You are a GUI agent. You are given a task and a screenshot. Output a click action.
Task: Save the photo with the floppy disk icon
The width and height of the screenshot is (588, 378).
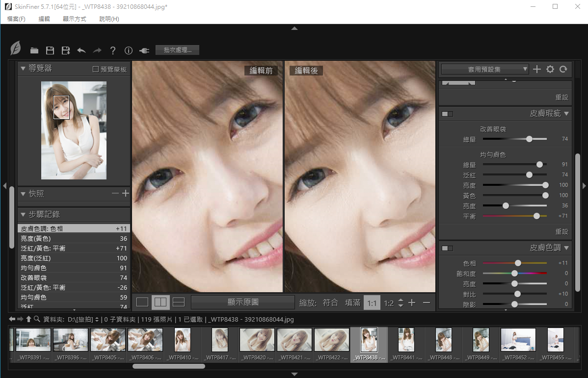50,50
